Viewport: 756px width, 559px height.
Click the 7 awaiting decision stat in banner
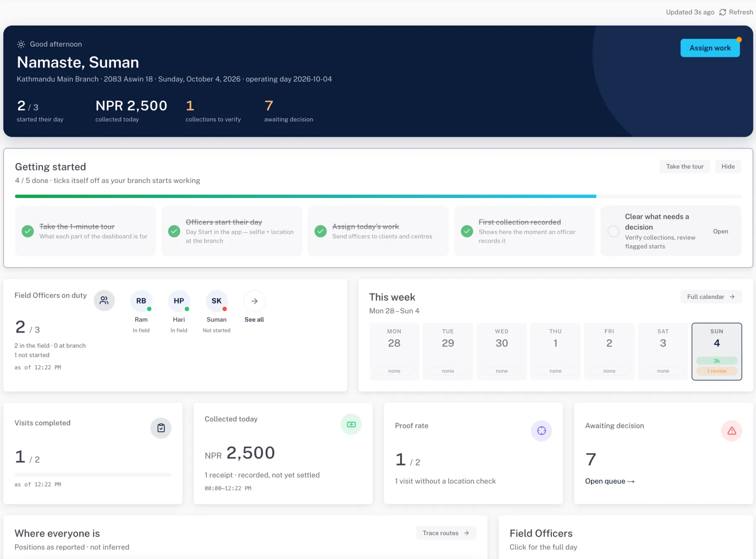click(289, 111)
